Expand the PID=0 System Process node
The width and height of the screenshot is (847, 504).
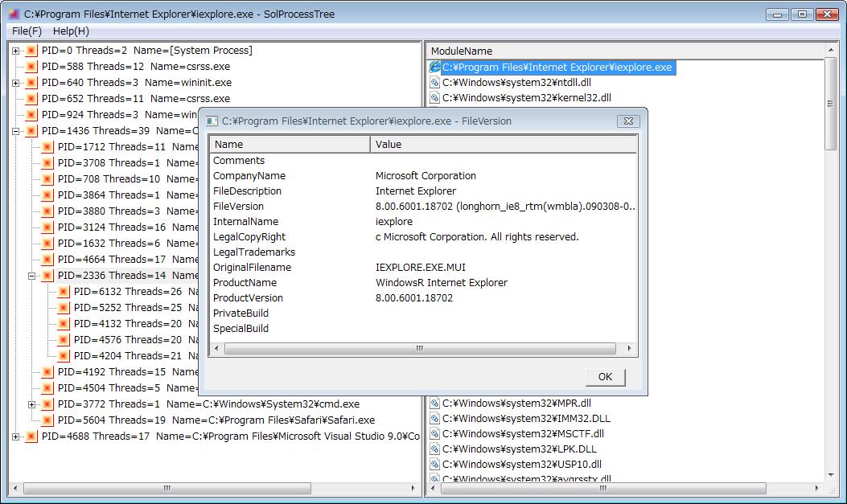tap(15, 51)
